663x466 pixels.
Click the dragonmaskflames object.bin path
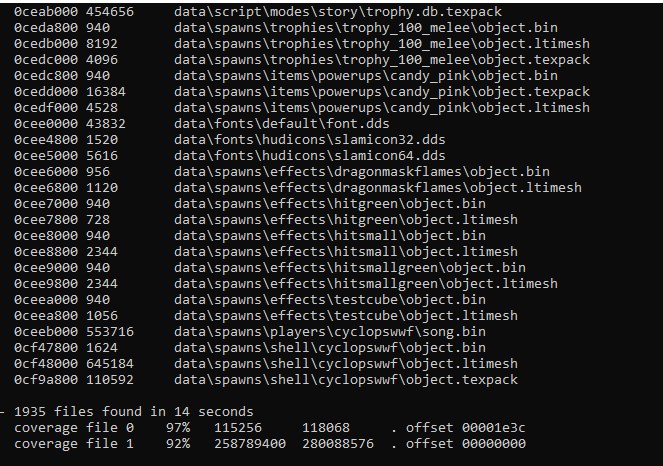(362, 172)
